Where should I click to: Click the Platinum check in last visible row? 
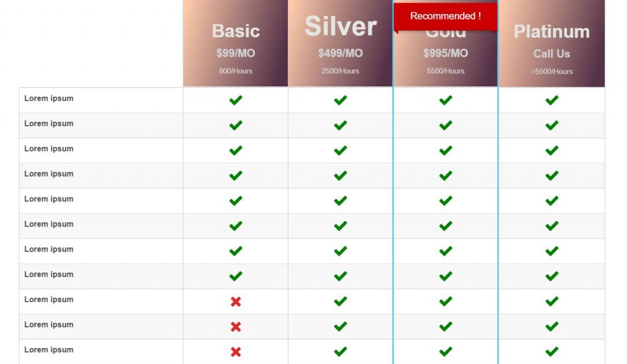coord(552,352)
